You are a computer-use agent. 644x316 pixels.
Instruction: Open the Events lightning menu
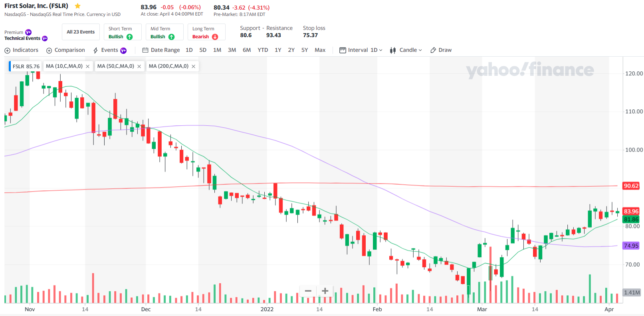pyautogui.click(x=105, y=50)
